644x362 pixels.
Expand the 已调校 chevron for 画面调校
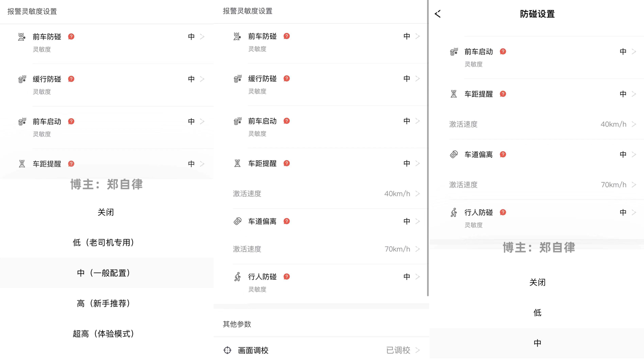[418, 350]
